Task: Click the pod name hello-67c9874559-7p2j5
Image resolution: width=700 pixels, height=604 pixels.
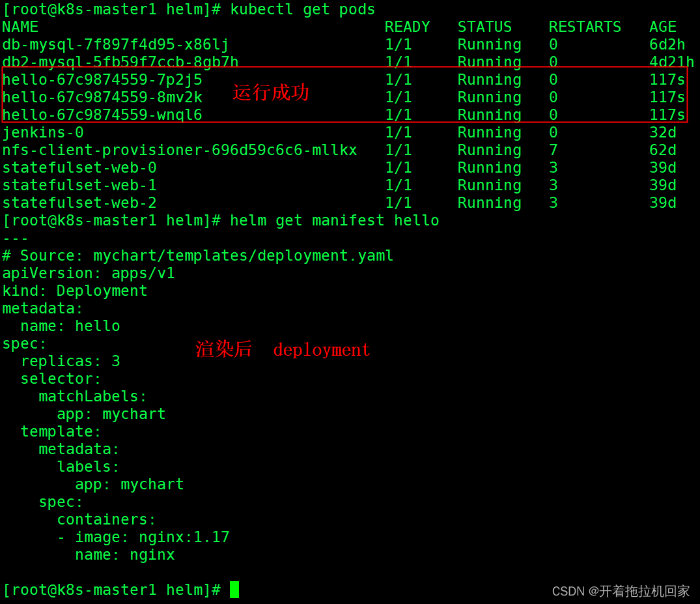Action: coord(102,79)
